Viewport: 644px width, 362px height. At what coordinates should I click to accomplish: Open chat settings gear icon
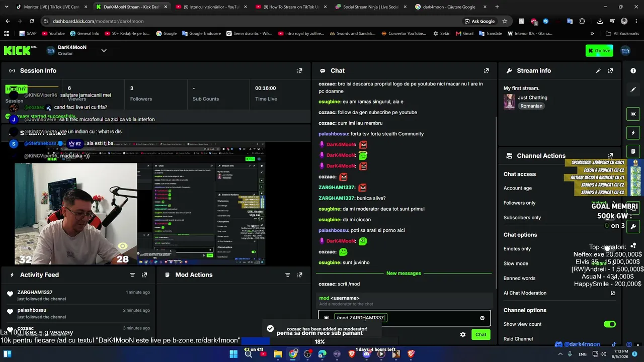tap(463, 334)
